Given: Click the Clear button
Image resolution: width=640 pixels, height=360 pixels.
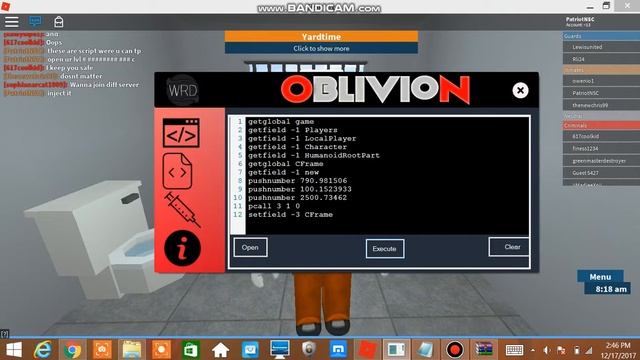Looking at the screenshot, I should (x=509, y=247).
